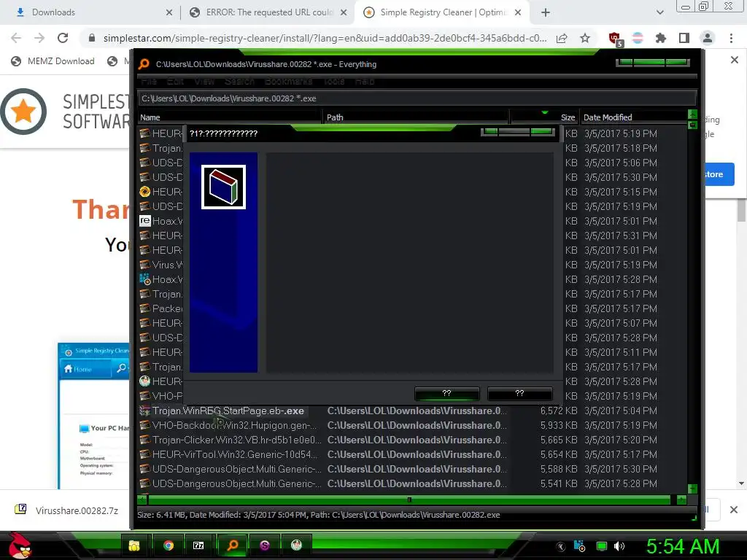Select Everything search icon in taskbar
The image size is (747, 560).
(233, 545)
